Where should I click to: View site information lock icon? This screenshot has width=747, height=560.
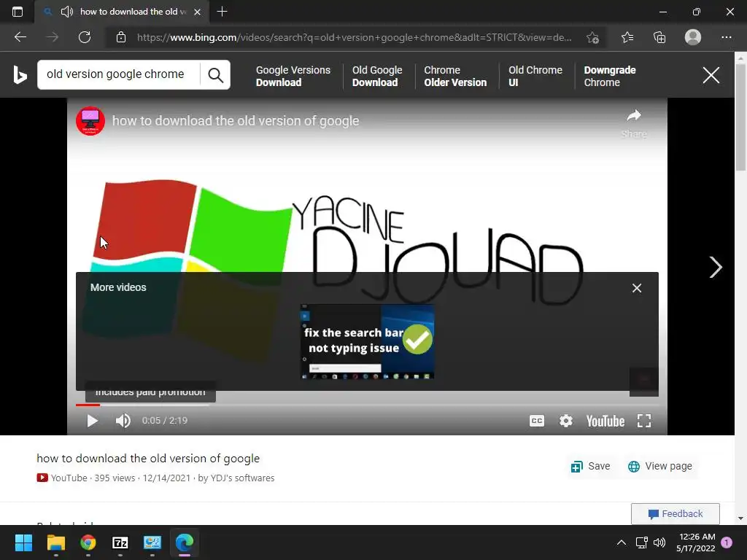(121, 37)
